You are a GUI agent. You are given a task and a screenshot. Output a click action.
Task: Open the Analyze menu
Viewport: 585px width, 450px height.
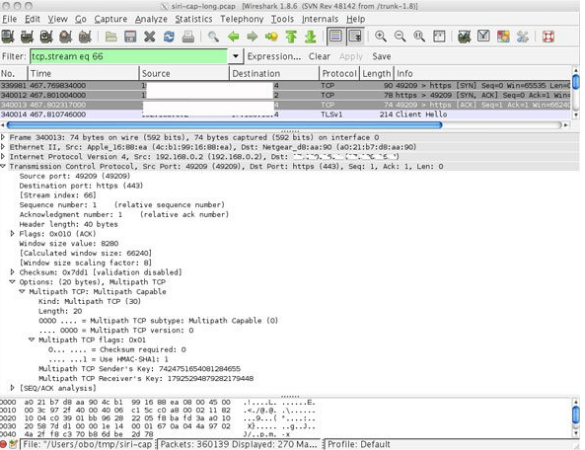pyautogui.click(x=151, y=19)
